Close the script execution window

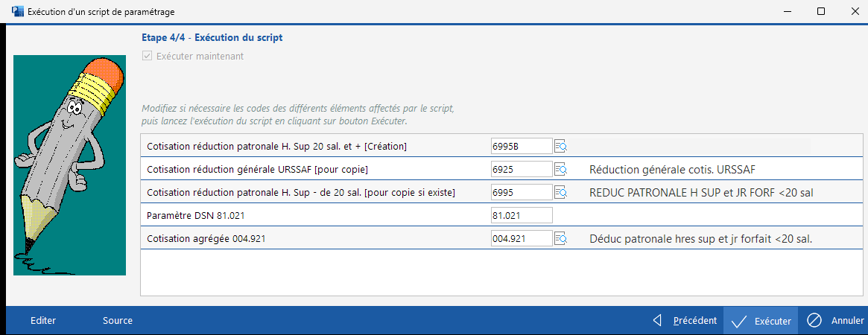[853, 12]
